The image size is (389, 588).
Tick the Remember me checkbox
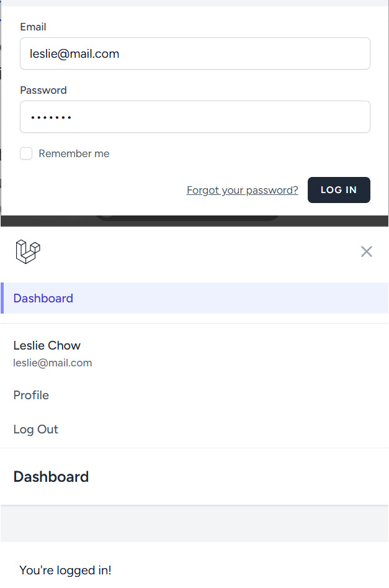click(x=26, y=153)
